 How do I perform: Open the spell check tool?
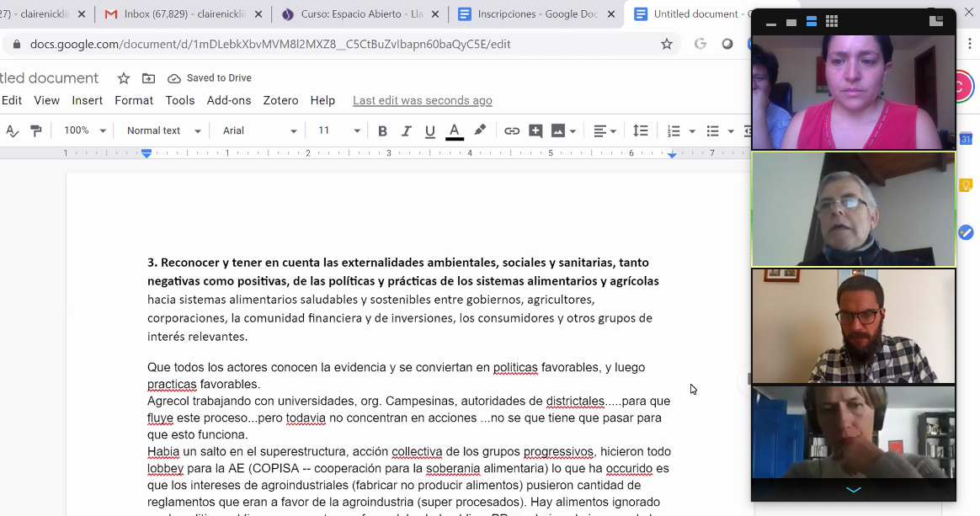(12, 130)
